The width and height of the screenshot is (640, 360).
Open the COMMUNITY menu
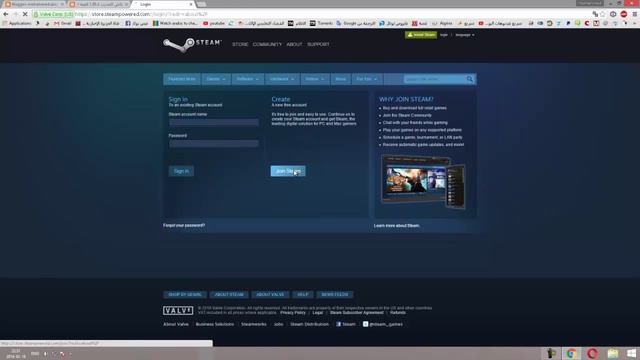pyautogui.click(x=267, y=44)
